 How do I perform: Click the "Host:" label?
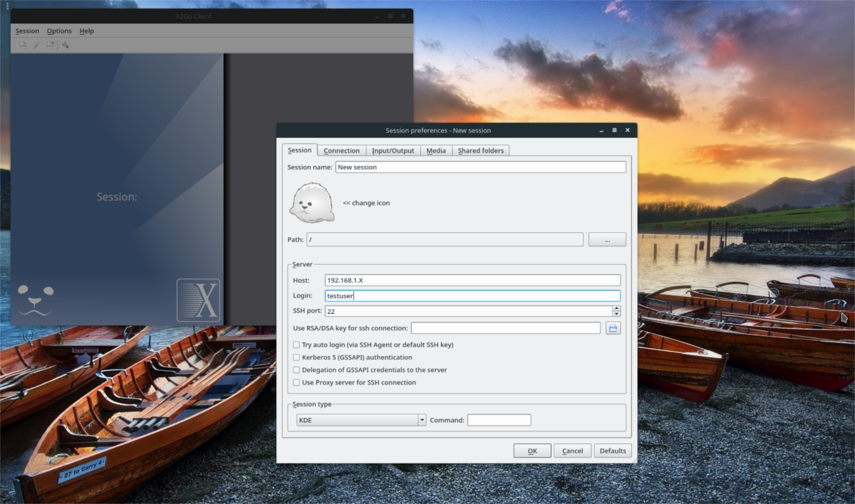[301, 280]
